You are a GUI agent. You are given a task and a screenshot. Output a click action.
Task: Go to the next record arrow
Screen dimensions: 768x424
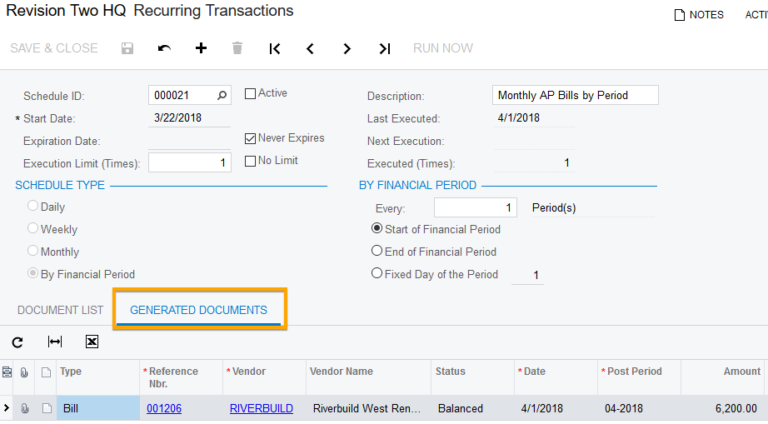(347, 48)
